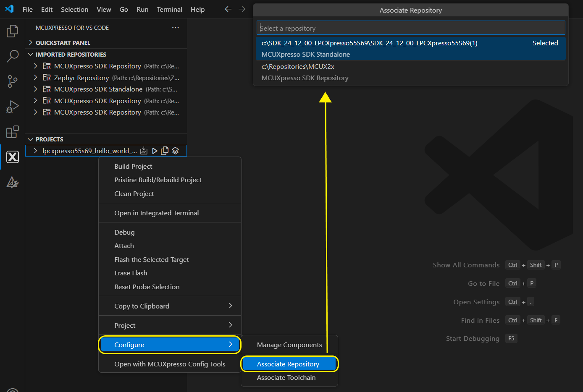Open the MCUXpresso panel more actions ellipsis
The width and height of the screenshot is (583, 392).
point(176,28)
